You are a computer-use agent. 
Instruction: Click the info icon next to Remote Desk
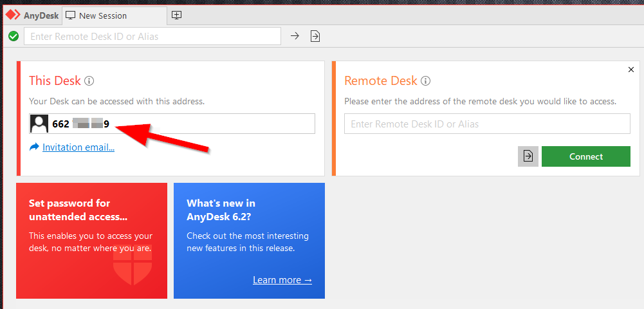click(425, 81)
